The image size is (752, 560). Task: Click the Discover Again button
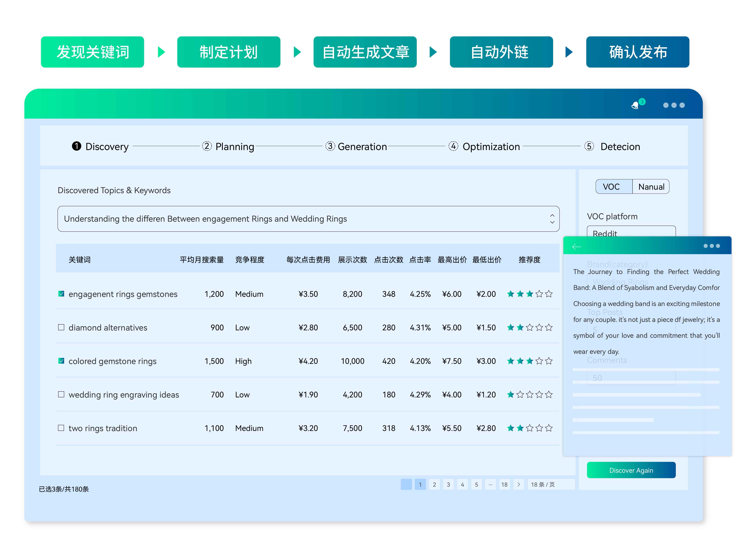click(x=631, y=470)
